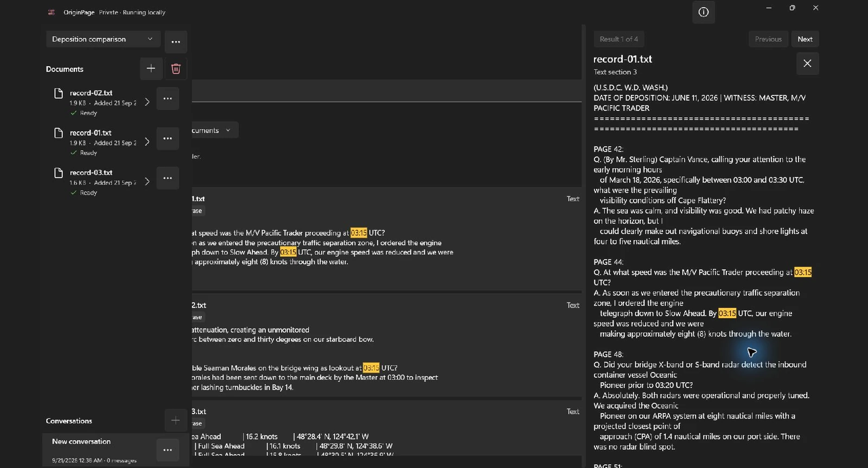Open record-01.txt in documents list

click(103, 142)
